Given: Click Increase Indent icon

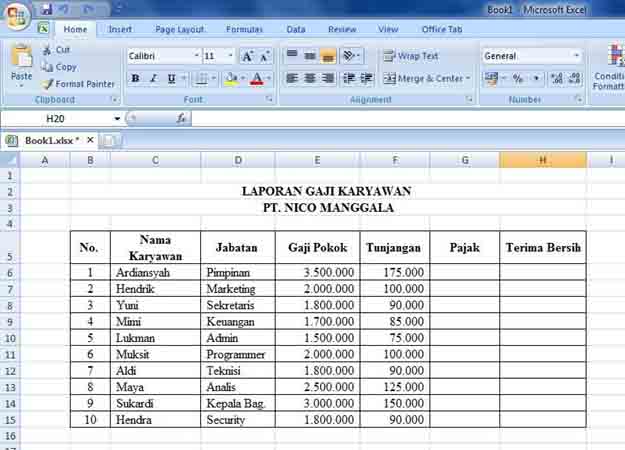Looking at the screenshot, I should click(367, 79).
